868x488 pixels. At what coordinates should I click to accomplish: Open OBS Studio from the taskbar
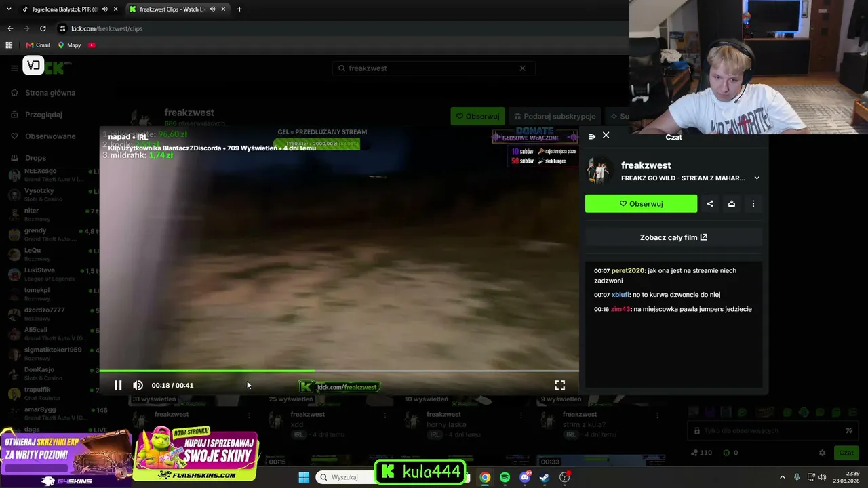coord(564,477)
